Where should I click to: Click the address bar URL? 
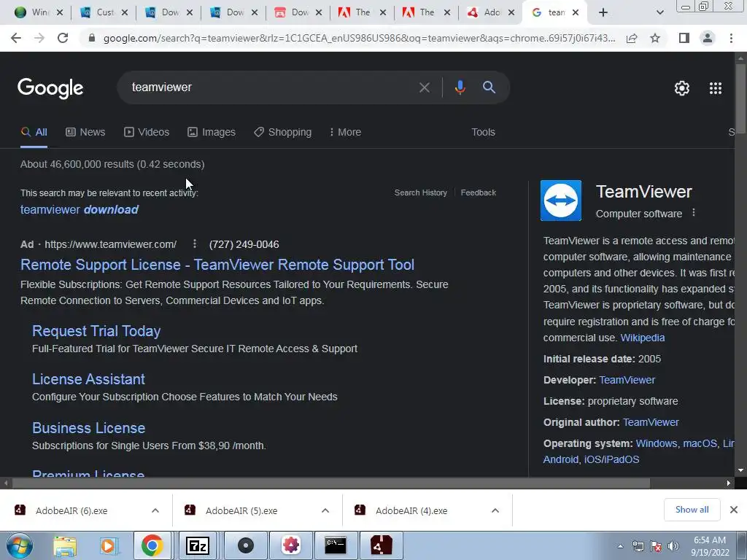click(359, 38)
